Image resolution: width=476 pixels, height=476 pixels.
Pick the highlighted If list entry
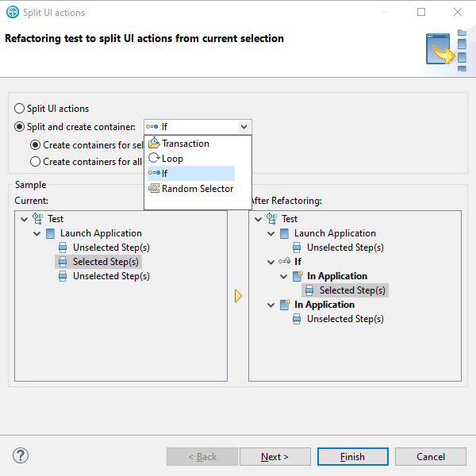point(190,173)
